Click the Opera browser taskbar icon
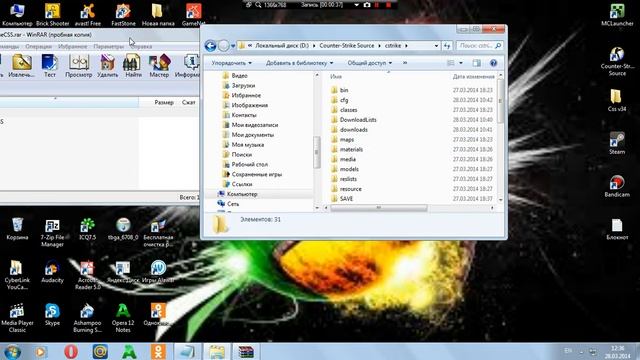The height and width of the screenshot is (360, 640). point(71,351)
